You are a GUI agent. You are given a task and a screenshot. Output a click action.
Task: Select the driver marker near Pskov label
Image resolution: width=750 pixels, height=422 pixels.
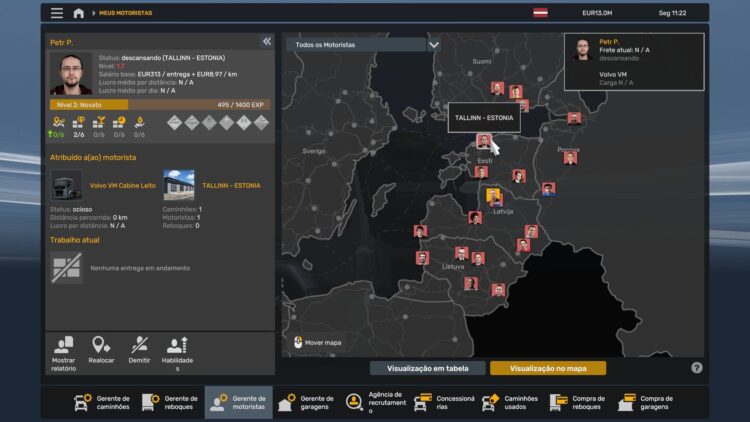570,158
